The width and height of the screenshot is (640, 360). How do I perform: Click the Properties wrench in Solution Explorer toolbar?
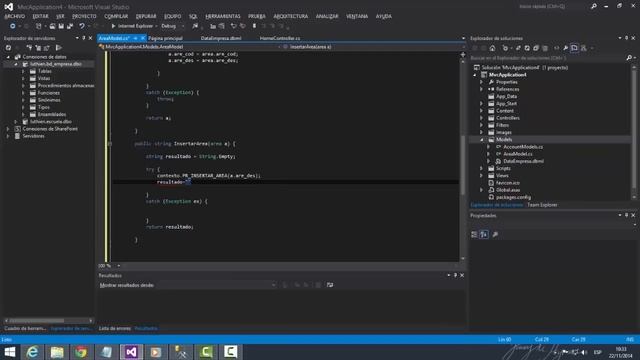pos(565,48)
